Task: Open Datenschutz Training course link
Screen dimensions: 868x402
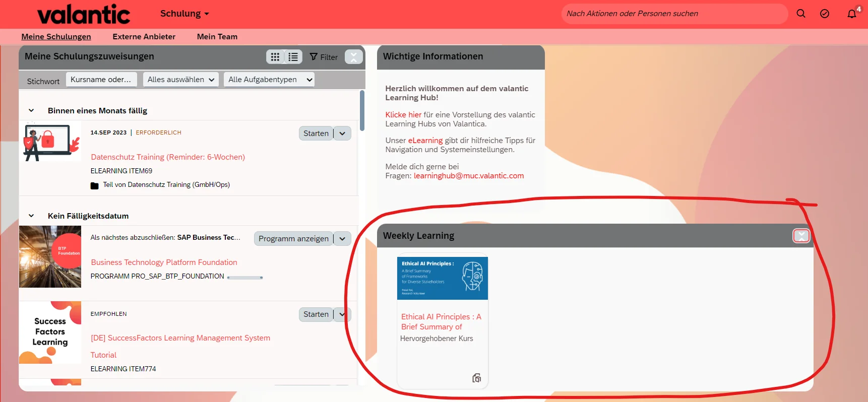Action: tap(168, 157)
